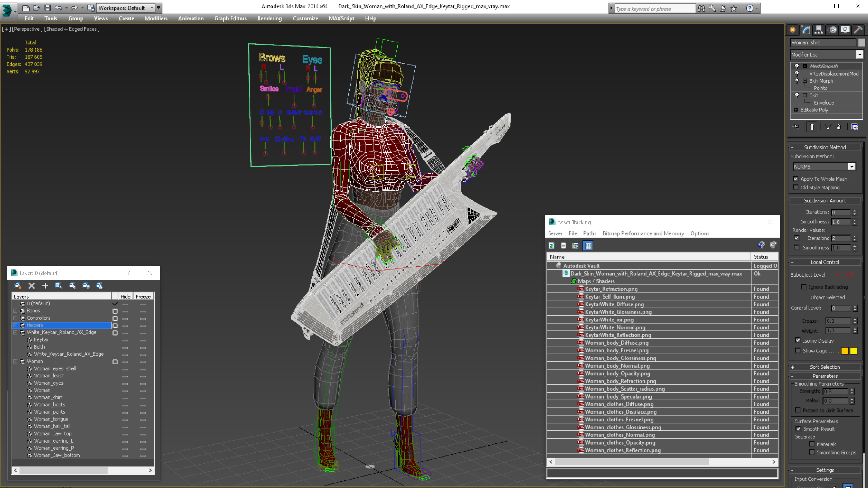Open the Utilities command panel tab
Viewport: 868px width, 488px height.
pyautogui.click(x=858, y=30)
